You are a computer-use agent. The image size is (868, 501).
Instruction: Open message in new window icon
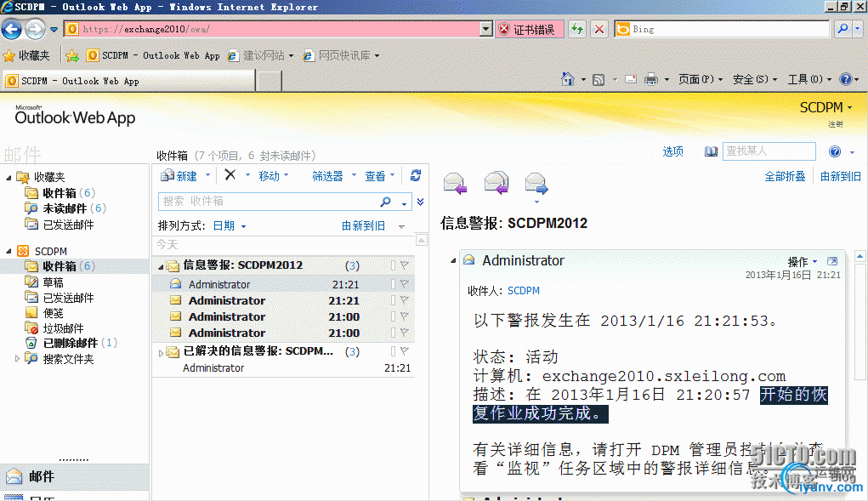pos(832,261)
